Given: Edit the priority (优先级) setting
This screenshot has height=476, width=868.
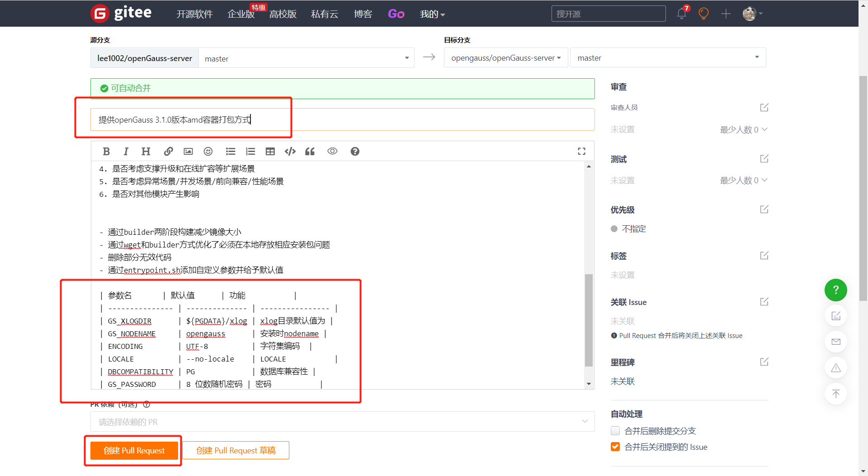Looking at the screenshot, I should (764, 209).
